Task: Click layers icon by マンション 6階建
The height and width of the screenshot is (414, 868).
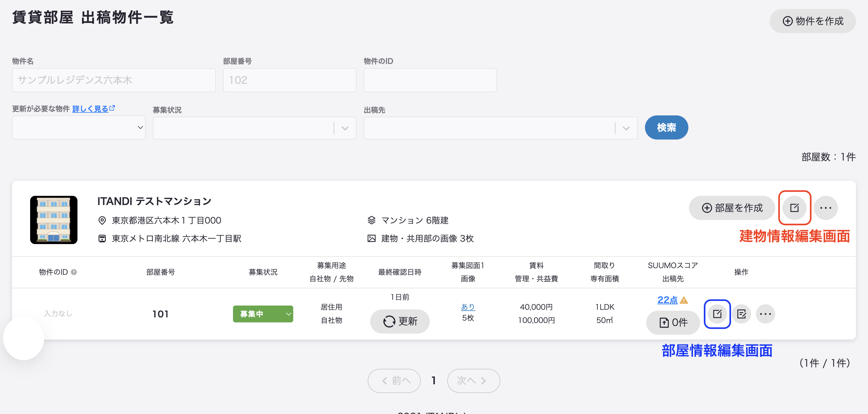Action: pyautogui.click(x=371, y=220)
